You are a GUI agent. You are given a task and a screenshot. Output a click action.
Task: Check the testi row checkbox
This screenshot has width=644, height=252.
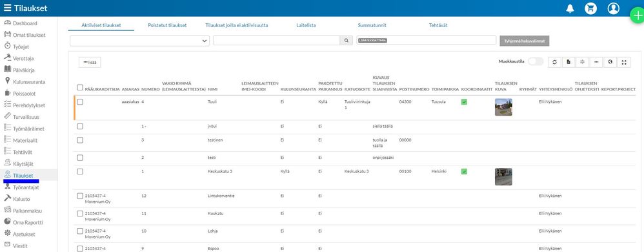[x=80, y=158]
